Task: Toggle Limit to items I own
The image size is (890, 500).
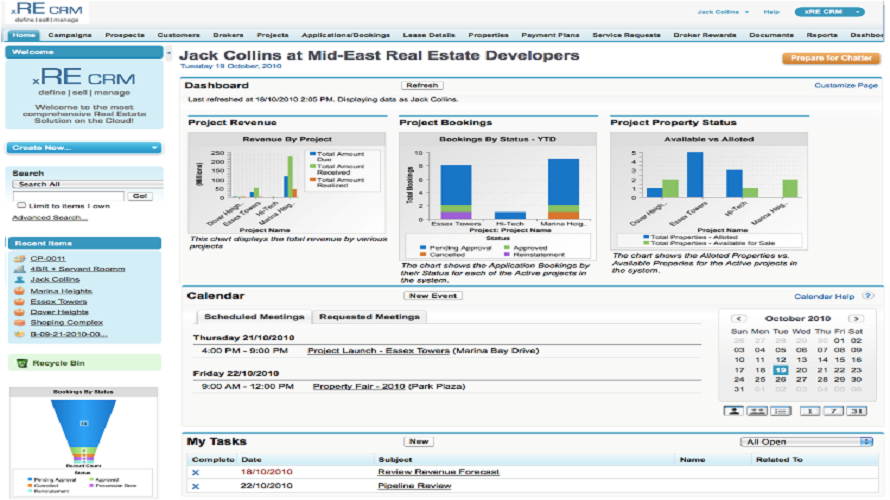Action: (22, 205)
